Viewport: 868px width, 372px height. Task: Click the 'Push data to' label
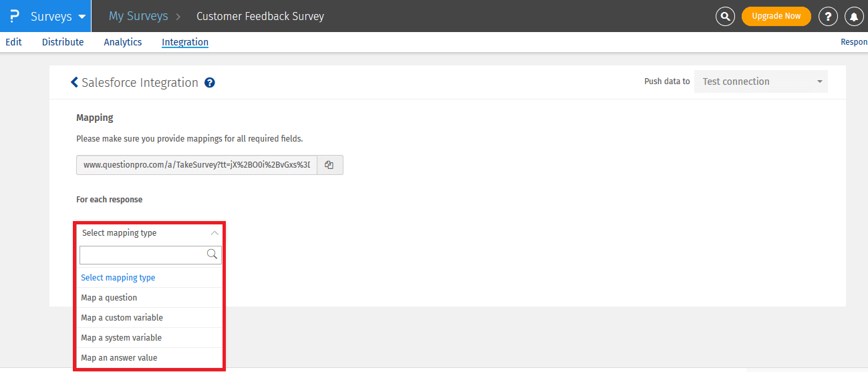(667, 81)
